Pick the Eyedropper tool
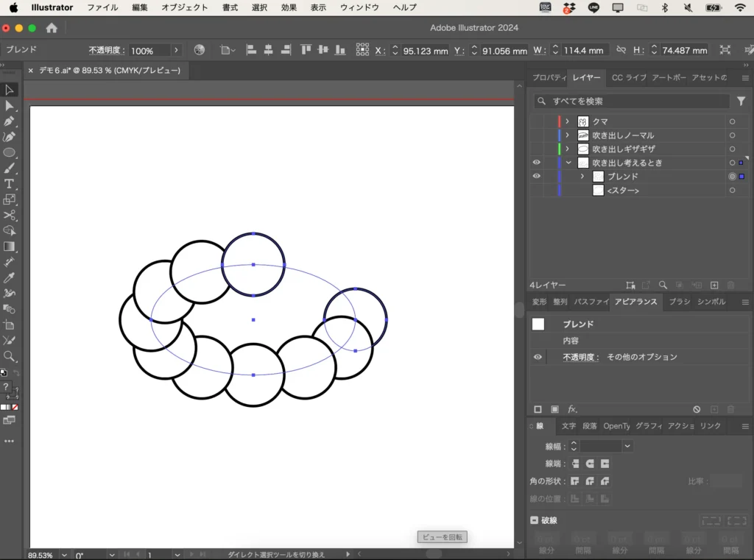This screenshot has width=754, height=560. click(x=10, y=277)
